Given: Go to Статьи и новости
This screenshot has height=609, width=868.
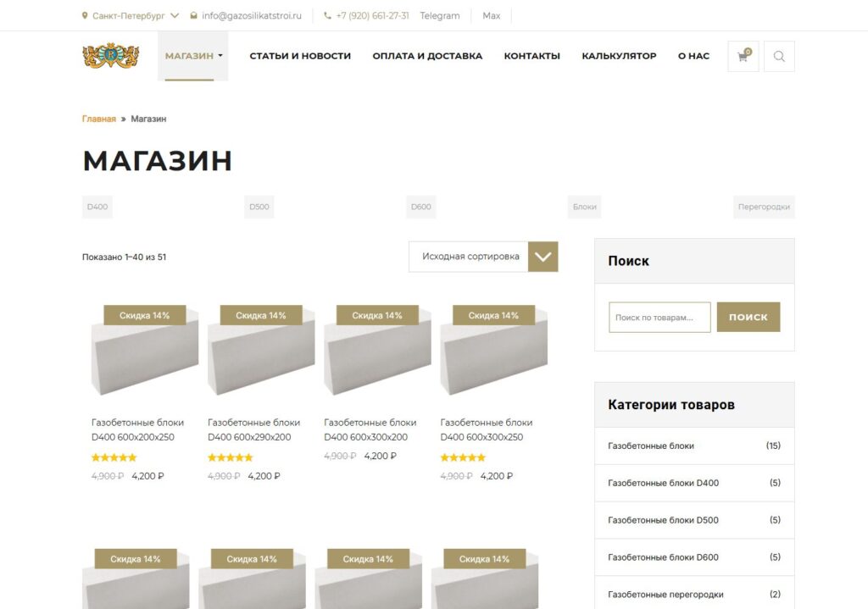Looking at the screenshot, I should (300, 56).
